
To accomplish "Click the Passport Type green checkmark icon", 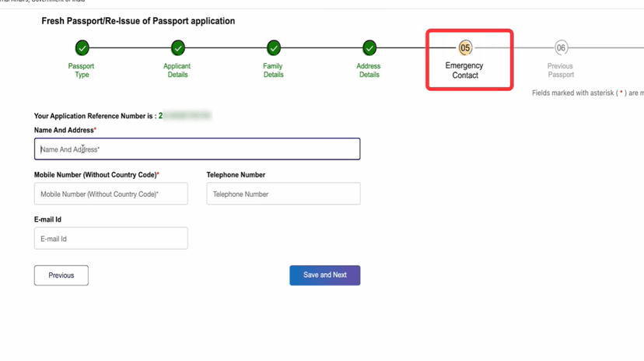I will coord(82,48).
